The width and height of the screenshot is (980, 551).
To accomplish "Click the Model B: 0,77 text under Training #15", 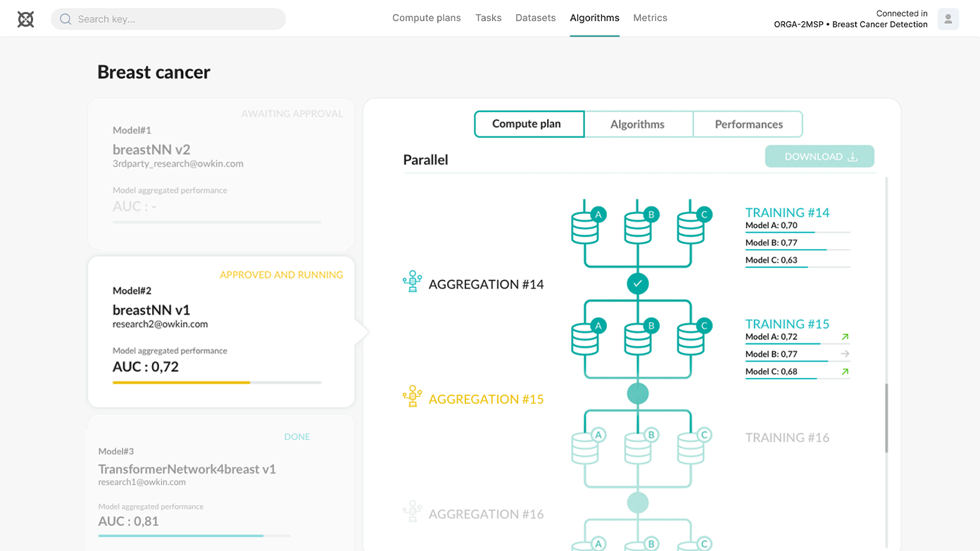I will 772,354.
